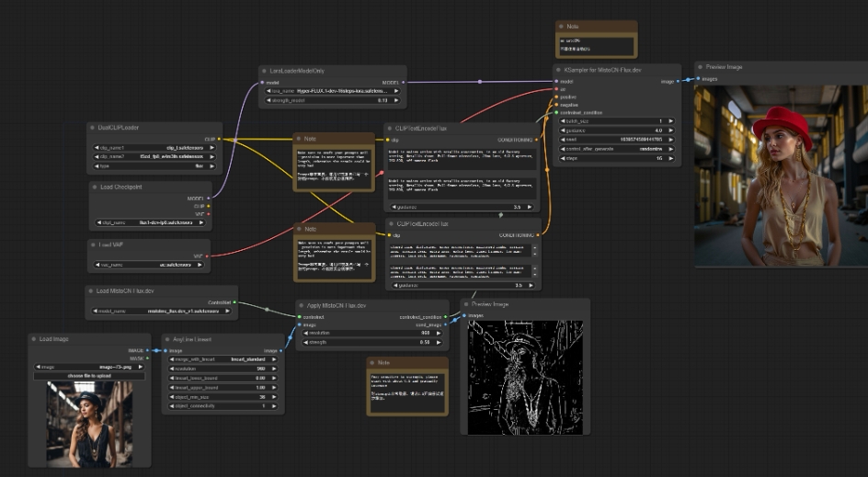
Task: Click the collapse dot on the Load Checkpoint node
Action: pyautogui.click(x=94, y=187)
